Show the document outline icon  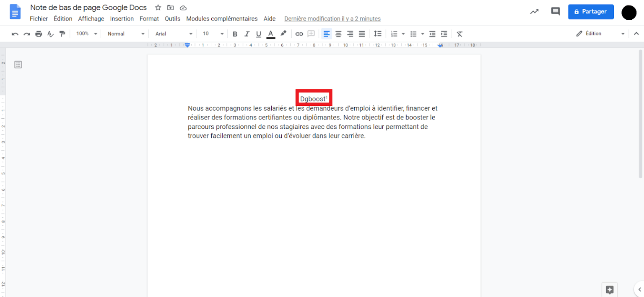pos(18,65)
